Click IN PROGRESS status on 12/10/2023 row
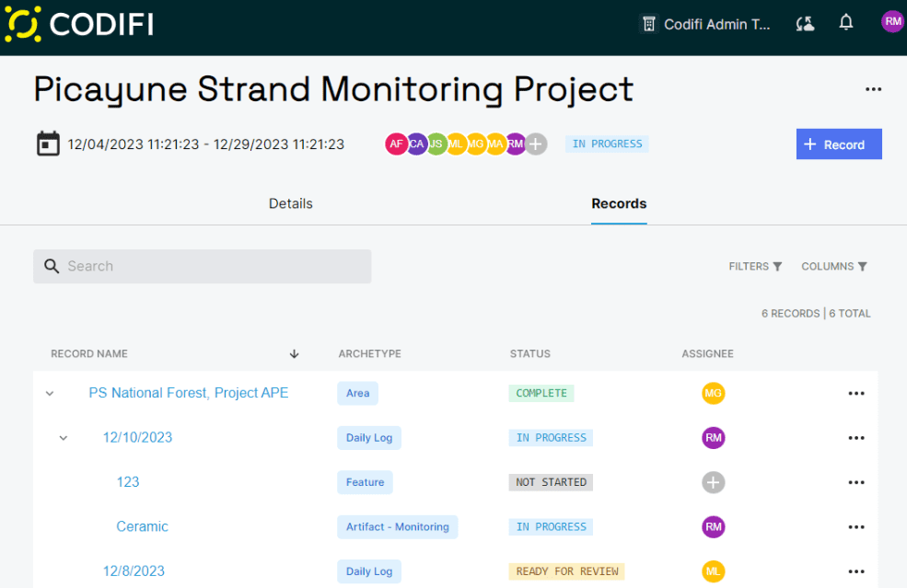This screenshot has height=588, width=907. (551, 438)
